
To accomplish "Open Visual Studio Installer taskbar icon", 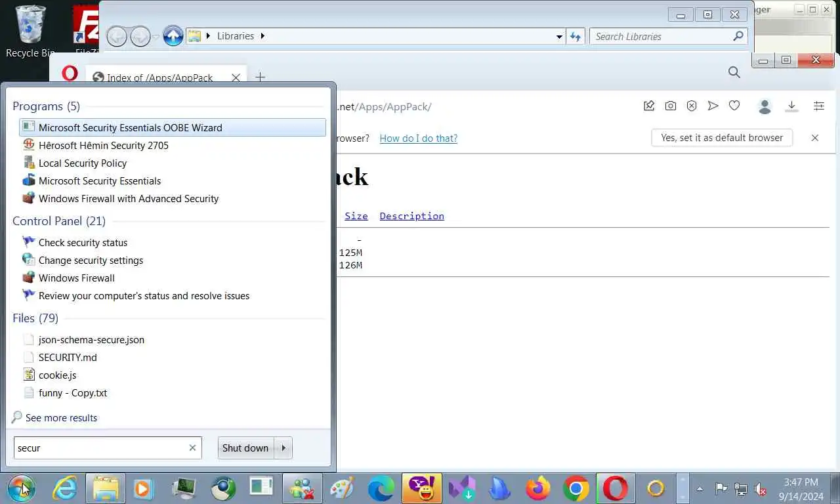I will 461,488.
